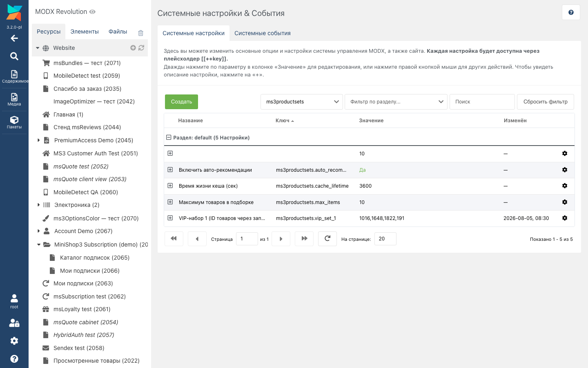Go to previous page of the grid
This screenshot has height=368, width=588.
(x=197, y=239)
